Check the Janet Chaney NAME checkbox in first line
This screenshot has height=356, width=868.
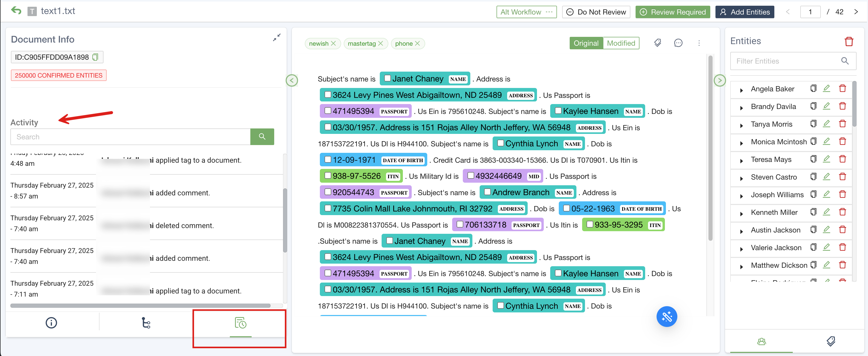click(388, 78)
